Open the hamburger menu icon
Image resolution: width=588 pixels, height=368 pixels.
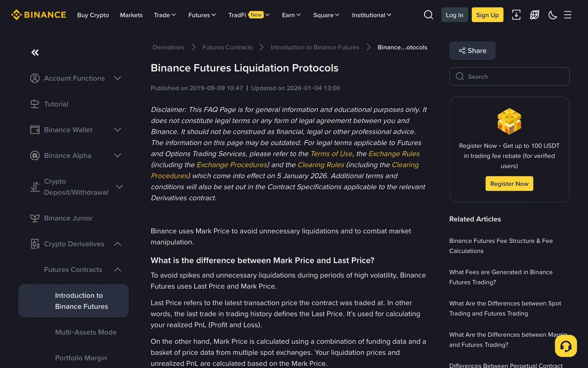pos(568,15)
